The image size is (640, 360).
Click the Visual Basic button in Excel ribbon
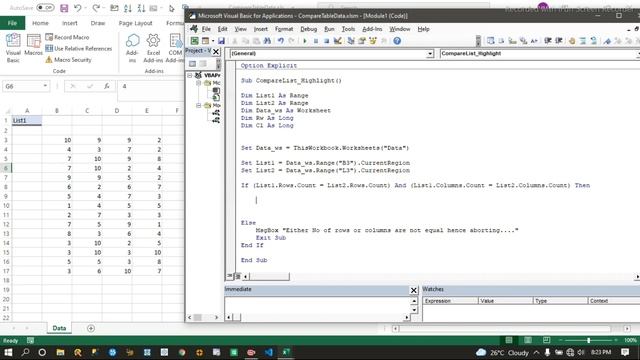coord(13,48)
